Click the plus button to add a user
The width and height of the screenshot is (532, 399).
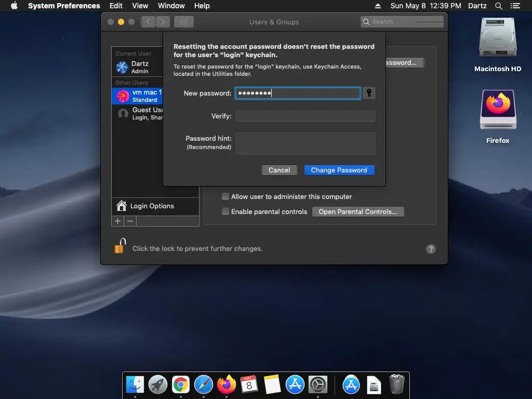[x=118, y=221]
